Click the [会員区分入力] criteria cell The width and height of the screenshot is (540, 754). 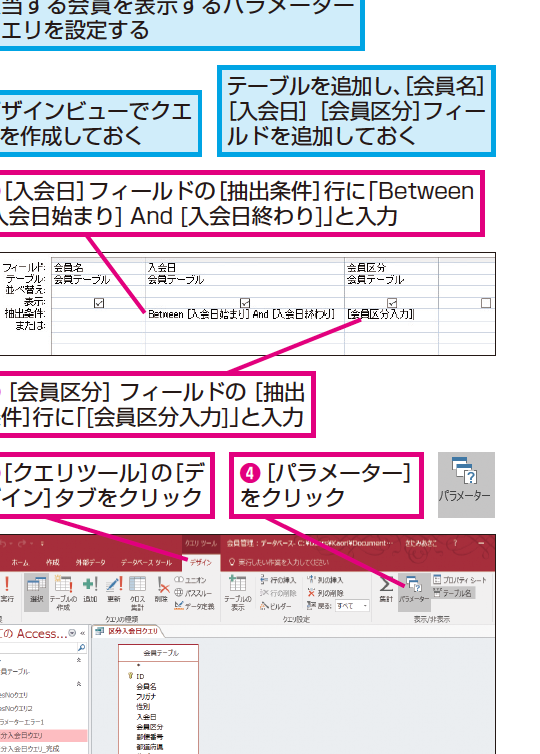pos(391,314)
